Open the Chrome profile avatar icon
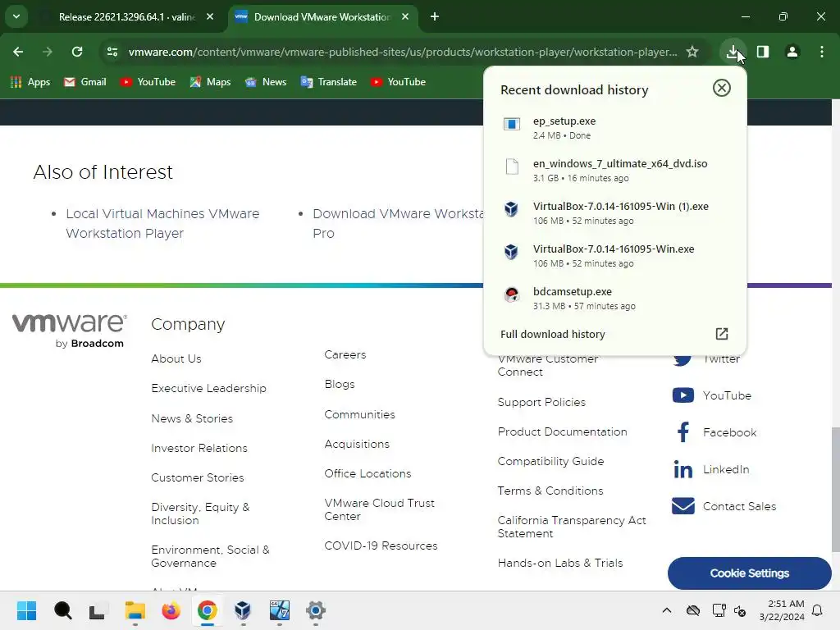 coord(792,52)
